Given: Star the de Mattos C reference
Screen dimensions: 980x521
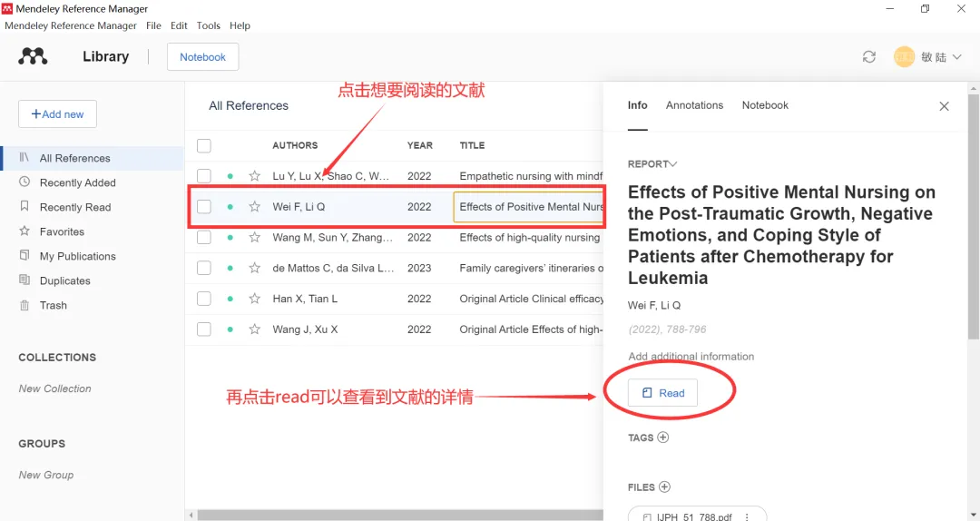Looking at the screenshot, I should (x=254, y=268).
